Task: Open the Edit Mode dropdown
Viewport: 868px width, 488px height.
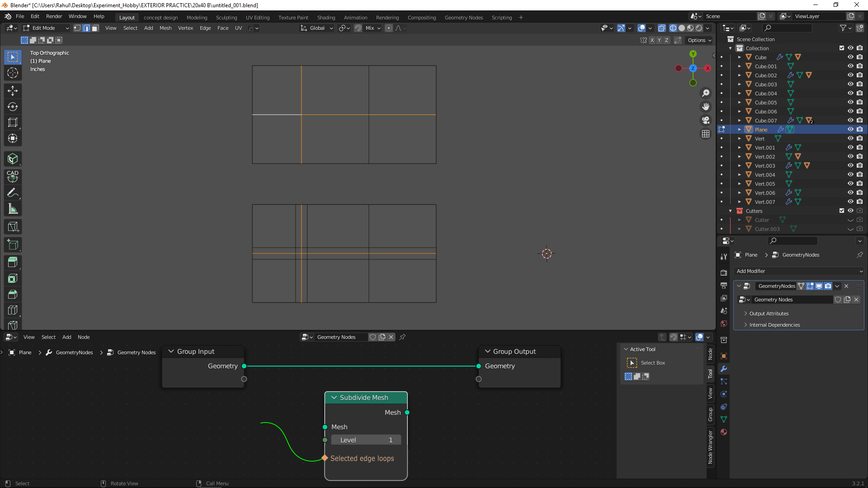Action: (46, 28)
